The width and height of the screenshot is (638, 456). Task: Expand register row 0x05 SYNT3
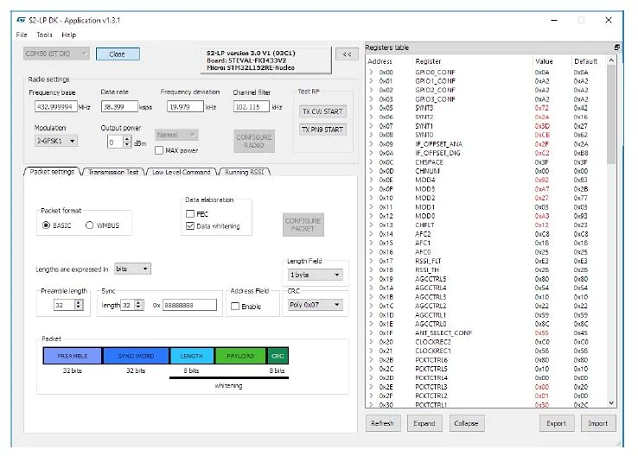pyautogui.click(x=371, y=108)
